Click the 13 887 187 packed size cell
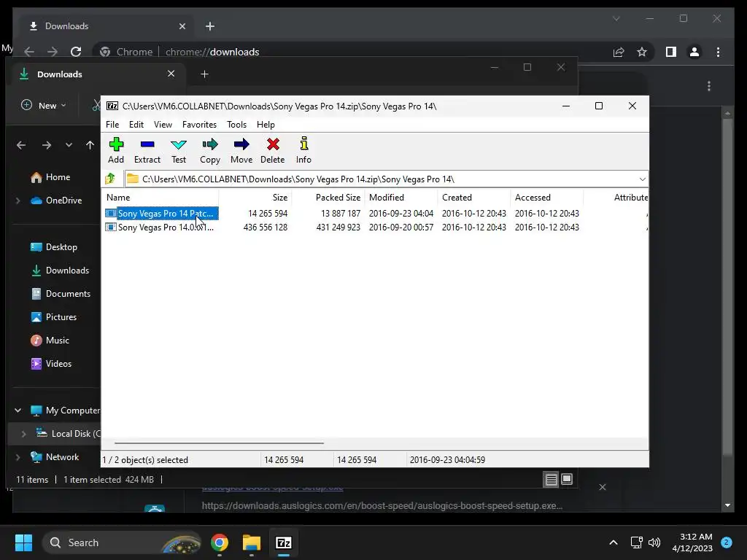Viewport: 747px width, 560px height. (x=341, y=214)
